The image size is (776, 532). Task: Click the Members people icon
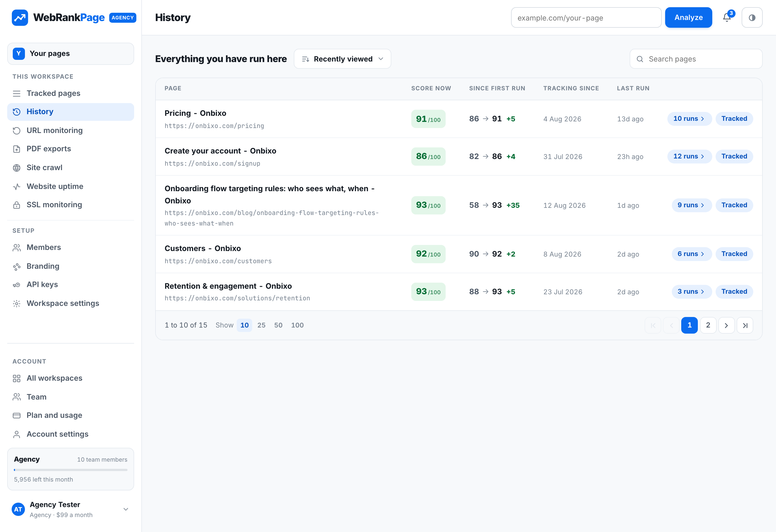click(x=17, y=247)
